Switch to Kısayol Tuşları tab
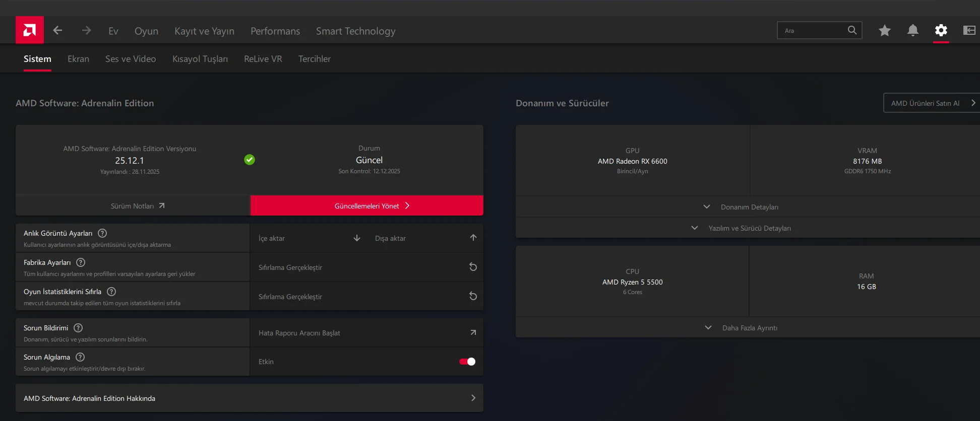 coord(200,59)
